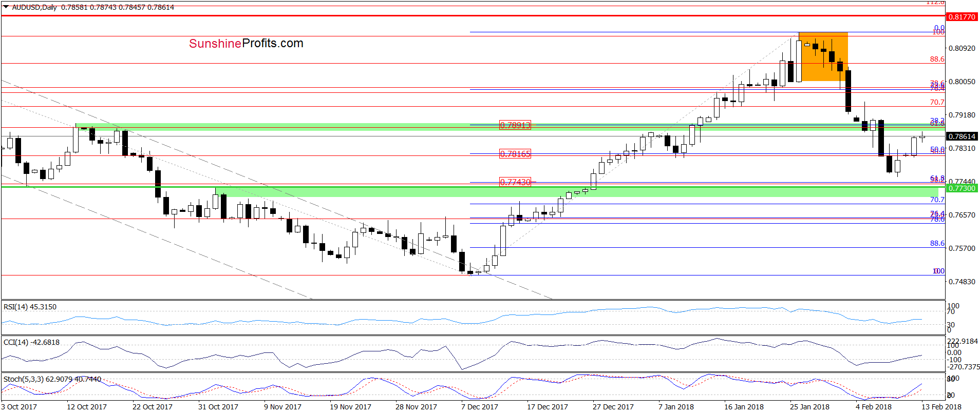Click the 0.76570 price axis value
This screenshot has height=414, width=980.
(x=962, y=215)
